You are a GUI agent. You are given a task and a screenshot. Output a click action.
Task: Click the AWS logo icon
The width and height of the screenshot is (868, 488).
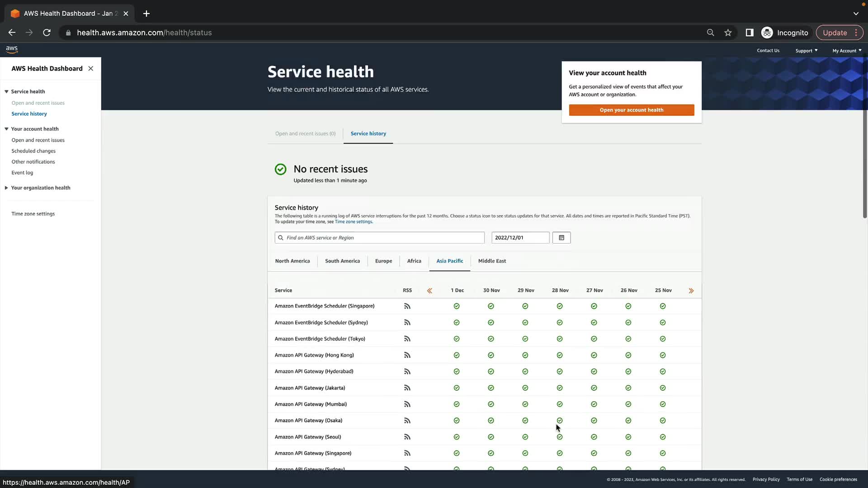12,49
